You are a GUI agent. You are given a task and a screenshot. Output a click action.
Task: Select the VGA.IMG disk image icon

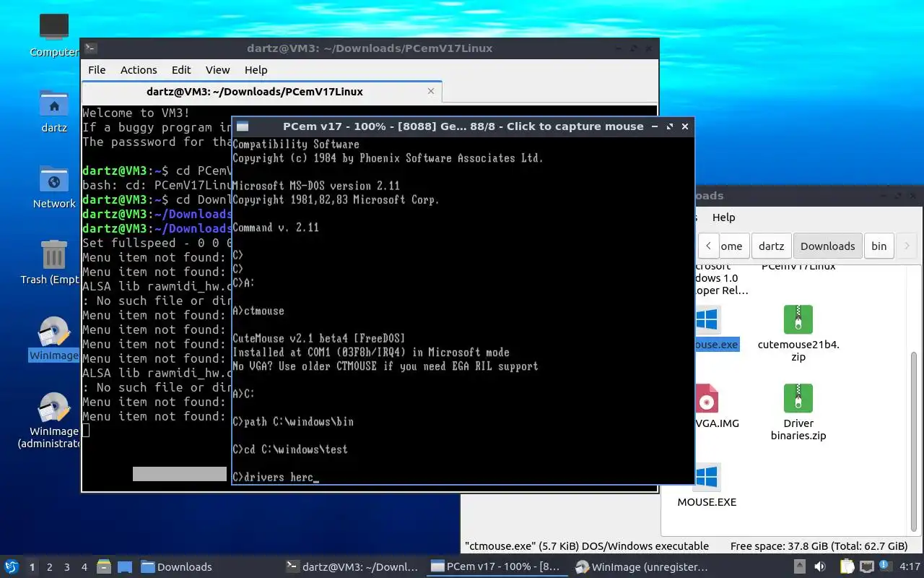pos(706,398)
